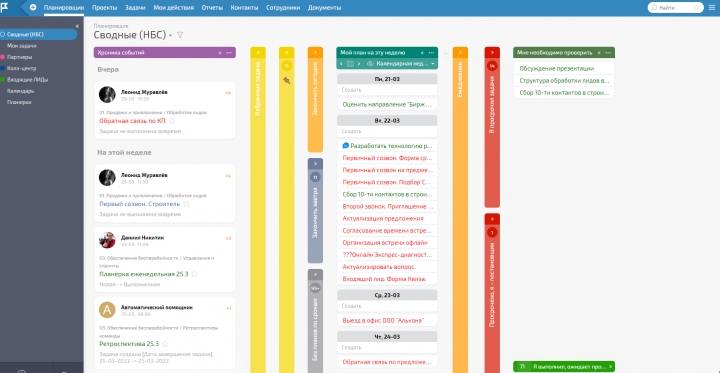Expand the Без планов по срокам column
720x373 pixels.
[315, 275]
